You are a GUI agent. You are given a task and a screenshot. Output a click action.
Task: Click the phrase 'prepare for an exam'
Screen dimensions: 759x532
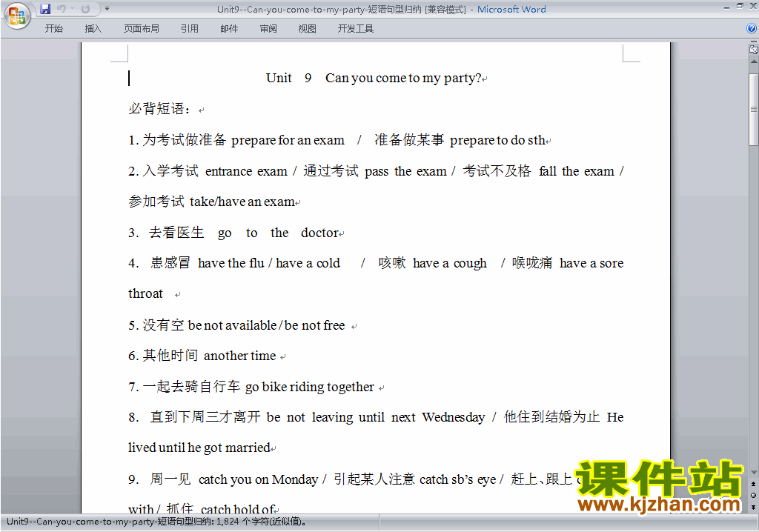point(288,140)
